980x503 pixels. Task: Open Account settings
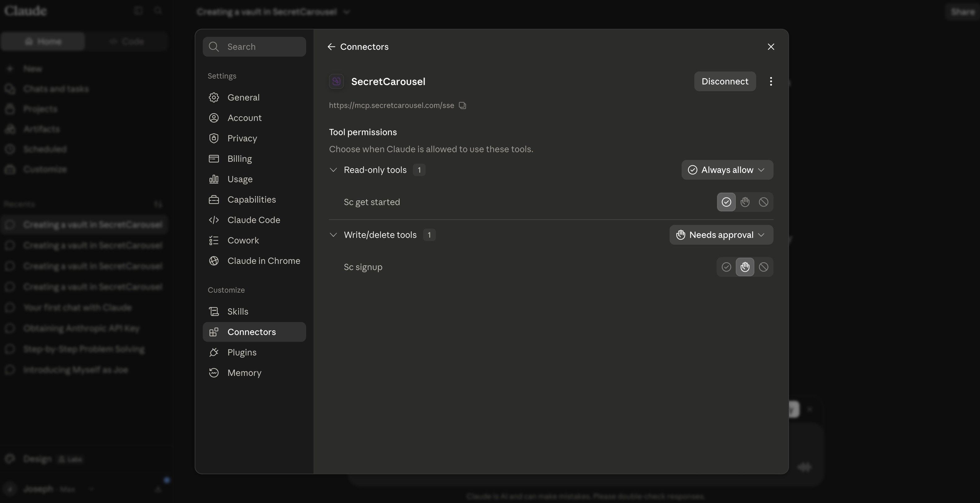[254, 118]
